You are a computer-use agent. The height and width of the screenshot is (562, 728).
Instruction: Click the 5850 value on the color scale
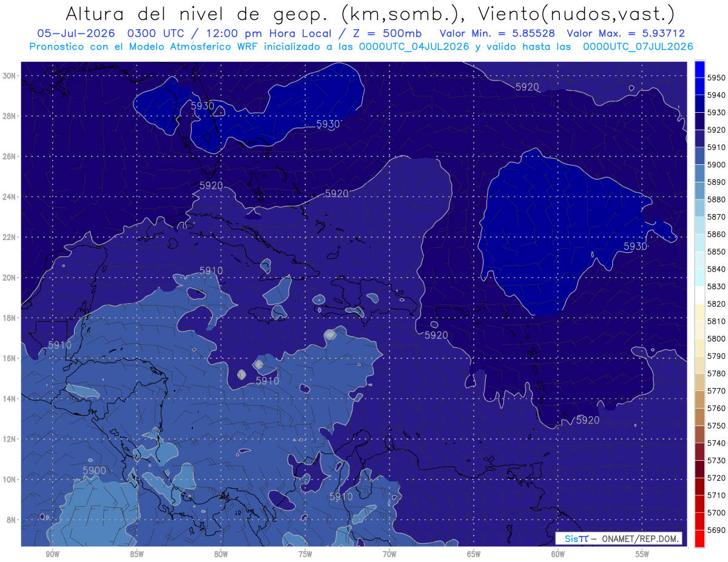pyautogui.click(x=716, y=252)
